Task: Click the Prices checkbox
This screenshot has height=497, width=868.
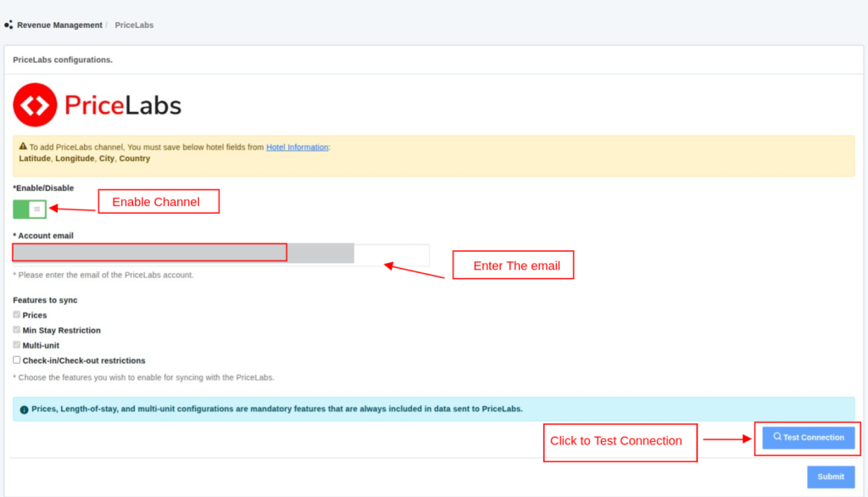Action: [x=17, y=315]
